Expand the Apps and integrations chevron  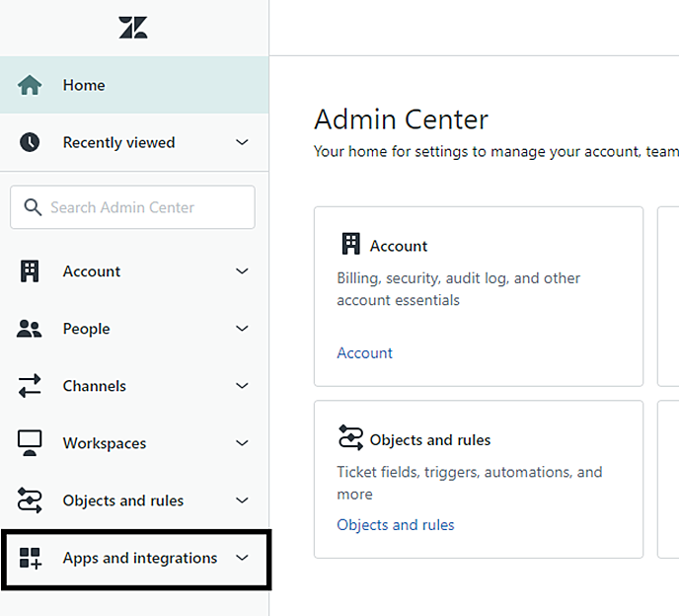[242, 559]
